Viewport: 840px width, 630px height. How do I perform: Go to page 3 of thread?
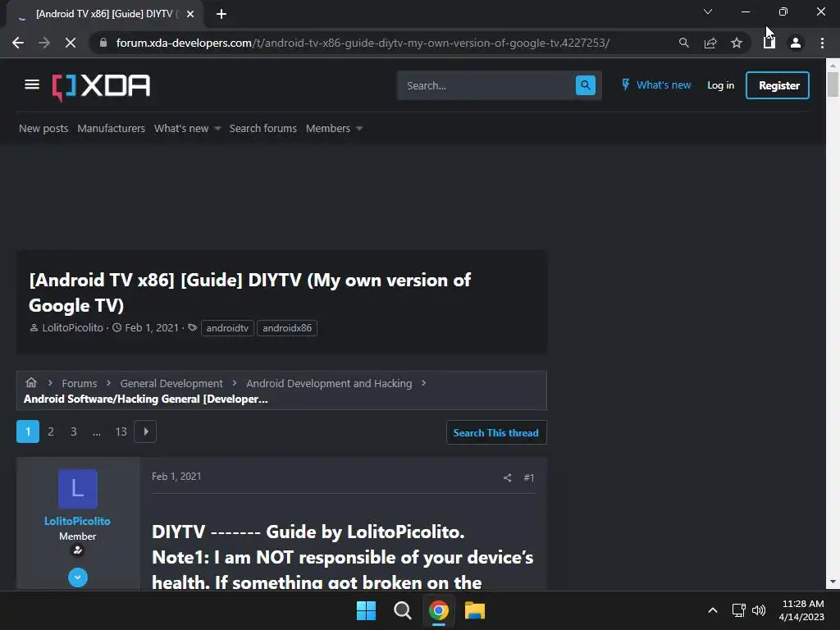[x=74, y=431]
